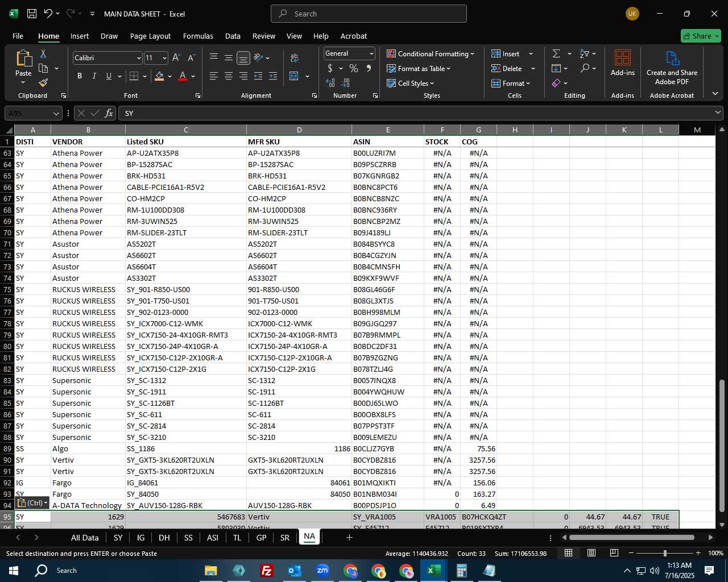Open the font name Calibri dropdown
728x582 pixels.
138,58
